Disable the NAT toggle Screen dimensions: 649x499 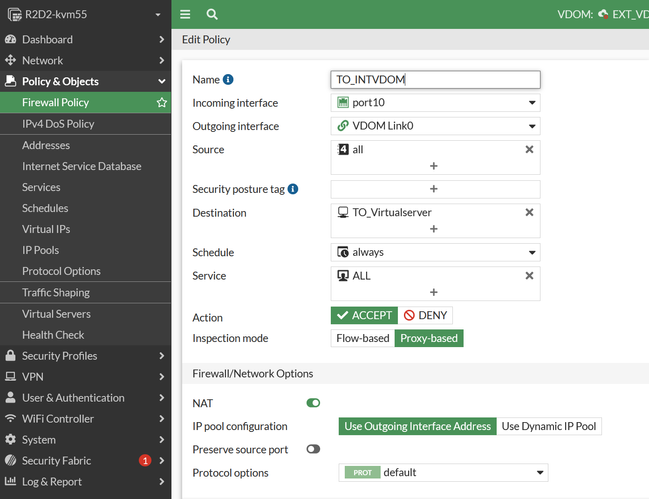pos(313,403)
